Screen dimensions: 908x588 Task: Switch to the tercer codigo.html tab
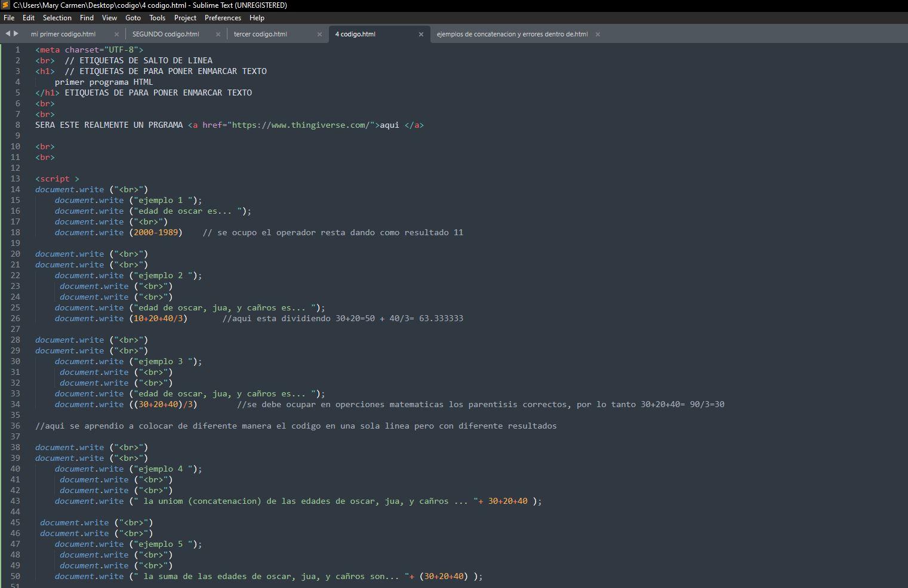pos(260,34)
